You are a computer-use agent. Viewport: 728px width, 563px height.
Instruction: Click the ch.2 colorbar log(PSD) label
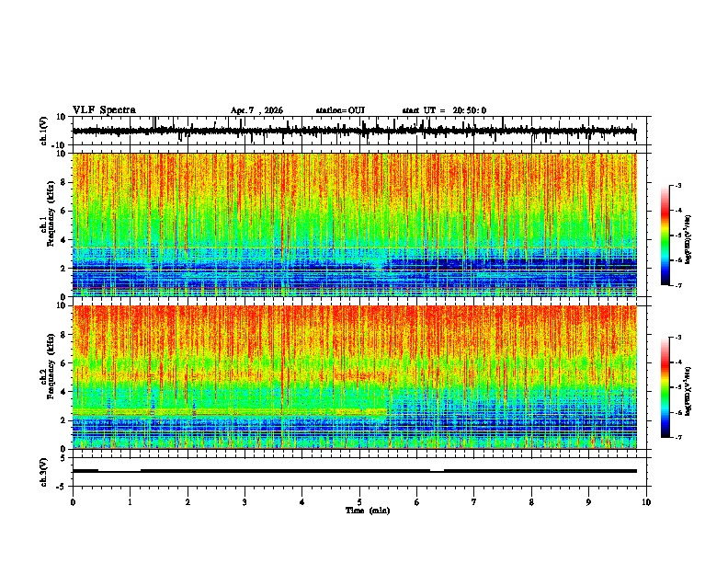(688, 391)
